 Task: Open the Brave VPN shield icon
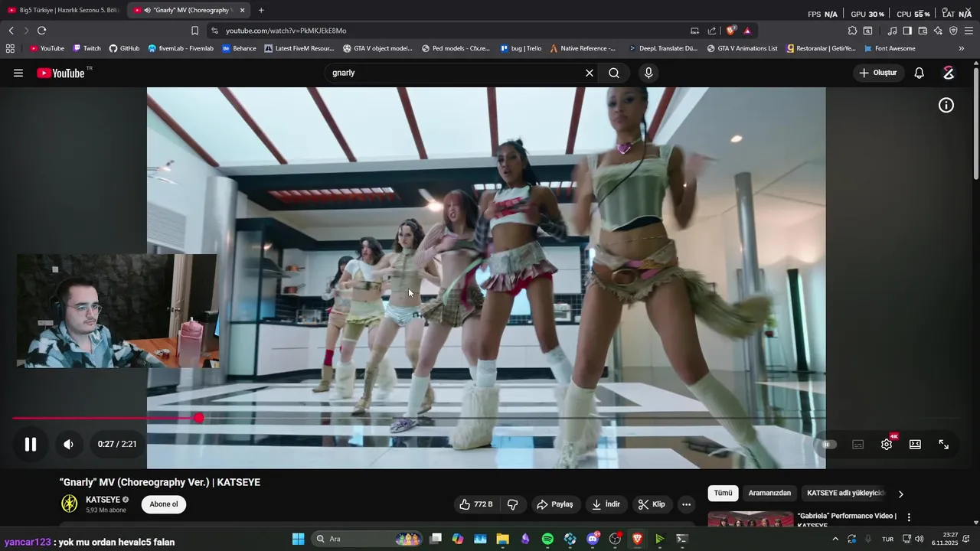(x=953, y=31)
